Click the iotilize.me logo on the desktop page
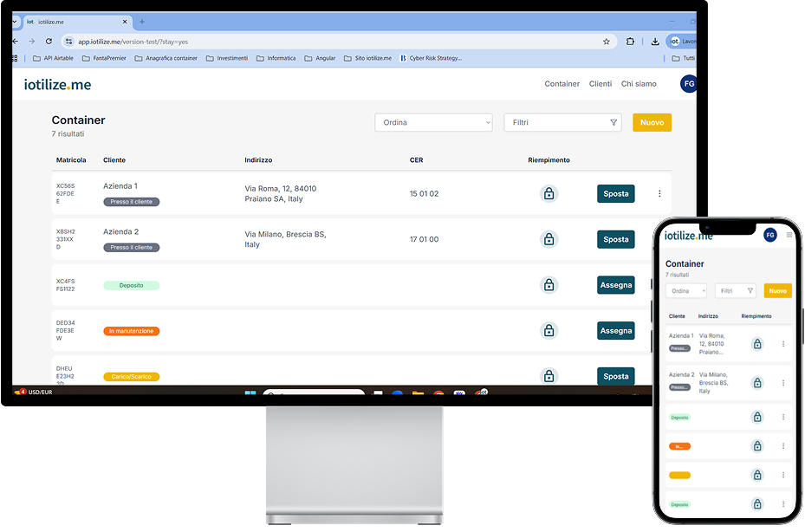Viewport: 805px width, 532px height. tap(57, 85)
